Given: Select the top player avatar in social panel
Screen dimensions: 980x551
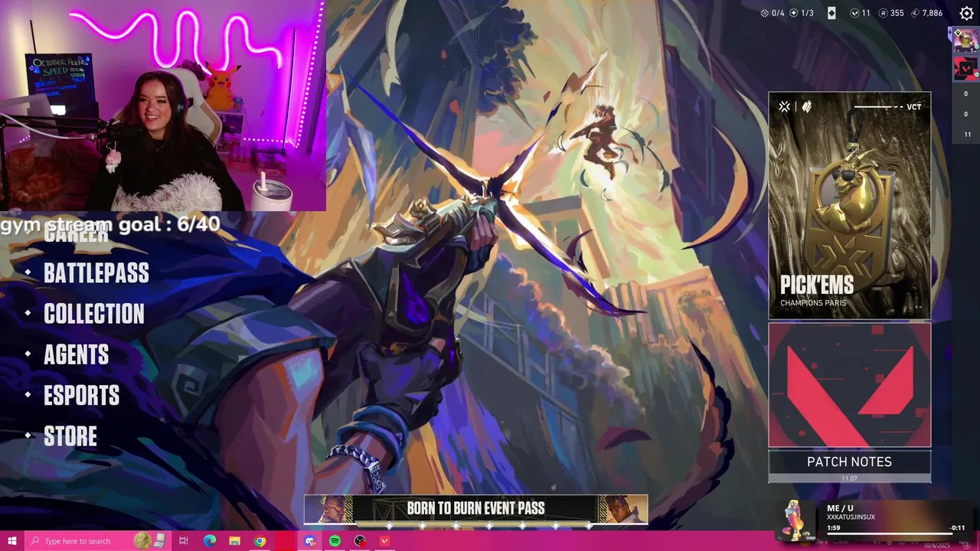Looking at the screenshot, I should coord(965,40).
